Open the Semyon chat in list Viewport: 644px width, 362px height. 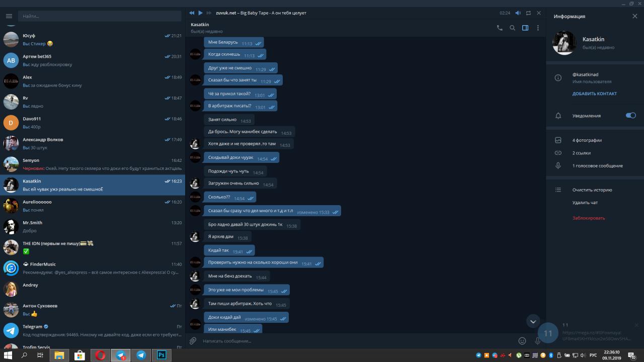click(93, 164)
